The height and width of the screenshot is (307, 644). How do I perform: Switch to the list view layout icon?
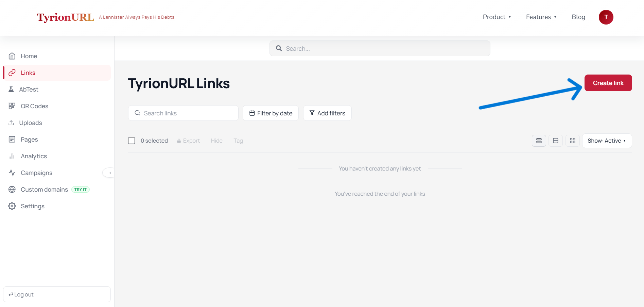coord(539,141)
